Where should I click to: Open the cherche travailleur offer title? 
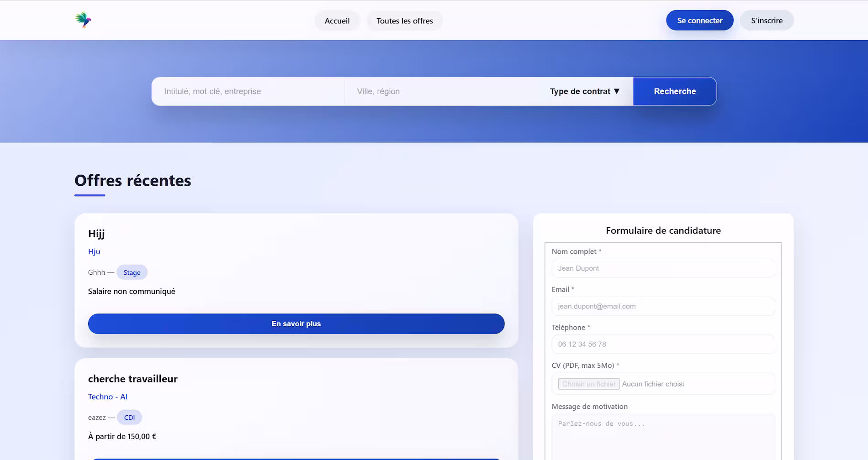132,379
